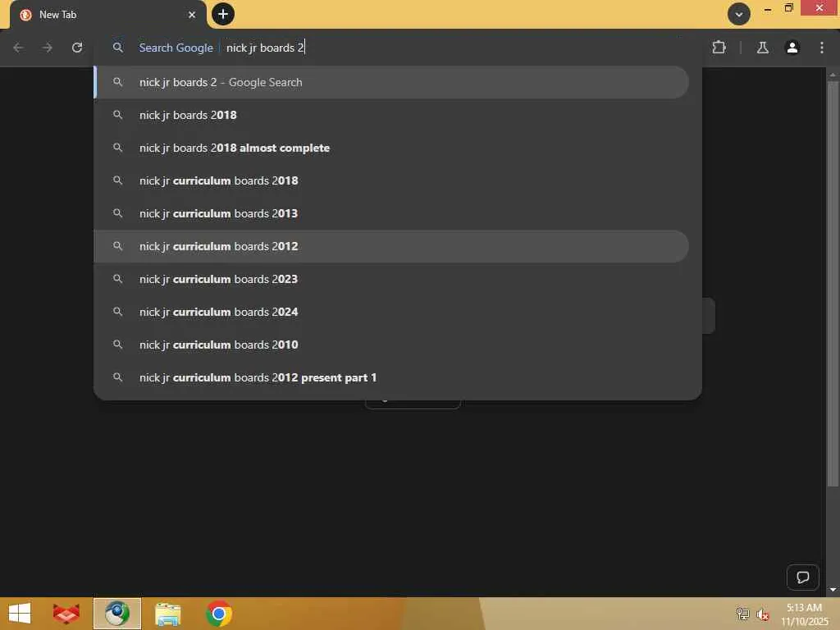The width and height of the screenshot is (840, 630).
Task: Choose "nick jr curriculum boards 2010" suggestion
Action: pyautogui.click(x=391, y=345)
